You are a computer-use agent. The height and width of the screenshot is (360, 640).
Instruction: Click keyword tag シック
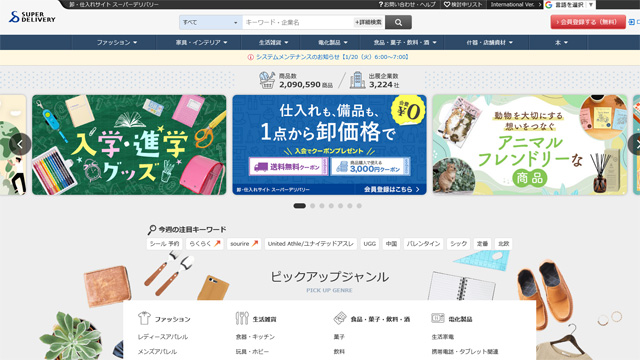(458, 244)
